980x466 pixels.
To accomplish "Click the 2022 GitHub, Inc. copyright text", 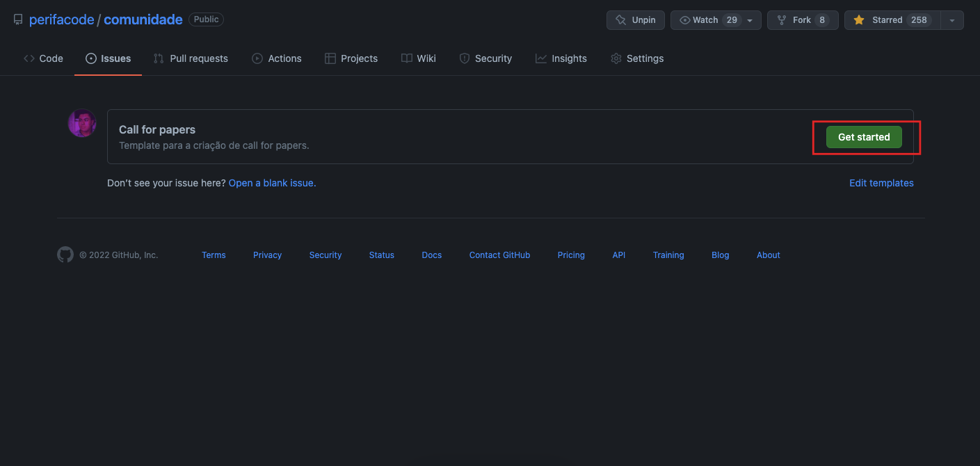I will tap(119, 255).
